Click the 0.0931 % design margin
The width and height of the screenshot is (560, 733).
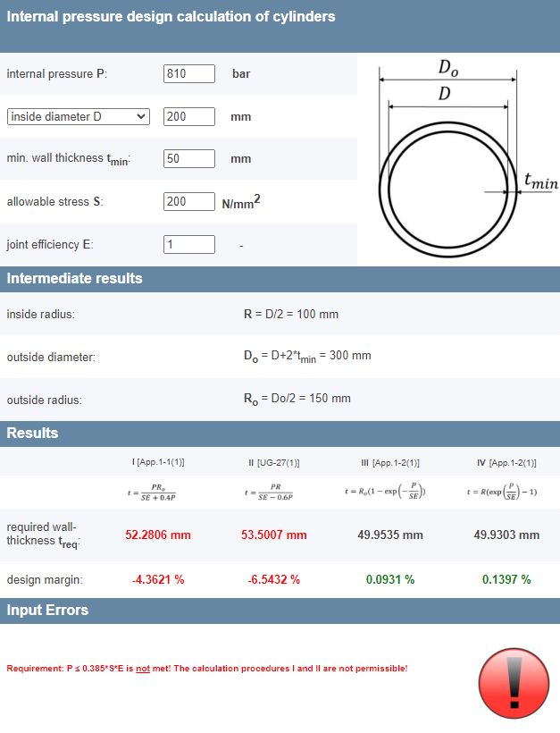point(390,579)
